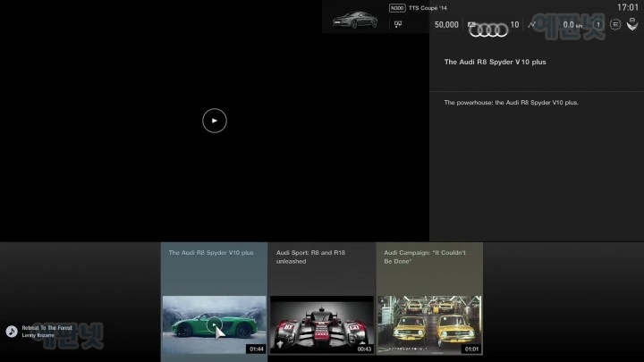Click the Audi four-rings logo
This screenshot has height=362, width=644.
[x=488, y=30]
